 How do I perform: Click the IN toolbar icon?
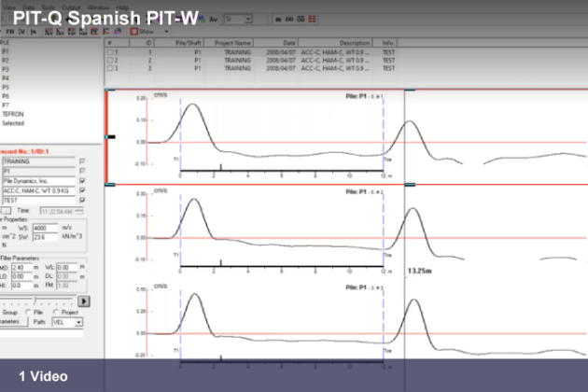278,19
